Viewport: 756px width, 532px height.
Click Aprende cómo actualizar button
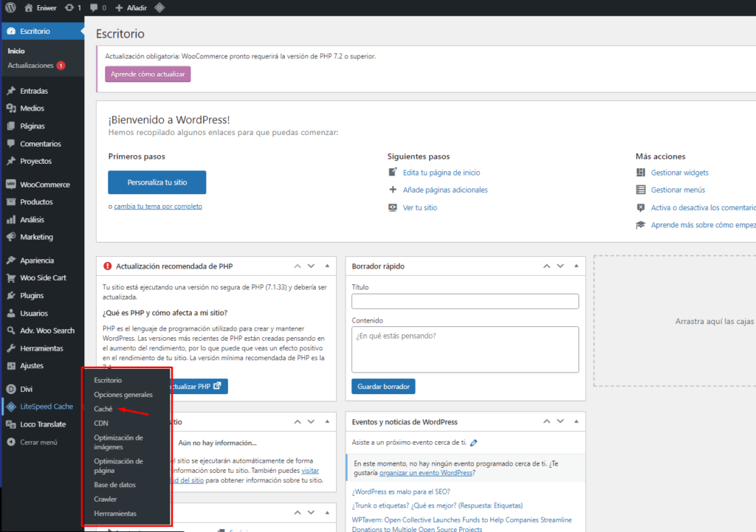(148, 75)
